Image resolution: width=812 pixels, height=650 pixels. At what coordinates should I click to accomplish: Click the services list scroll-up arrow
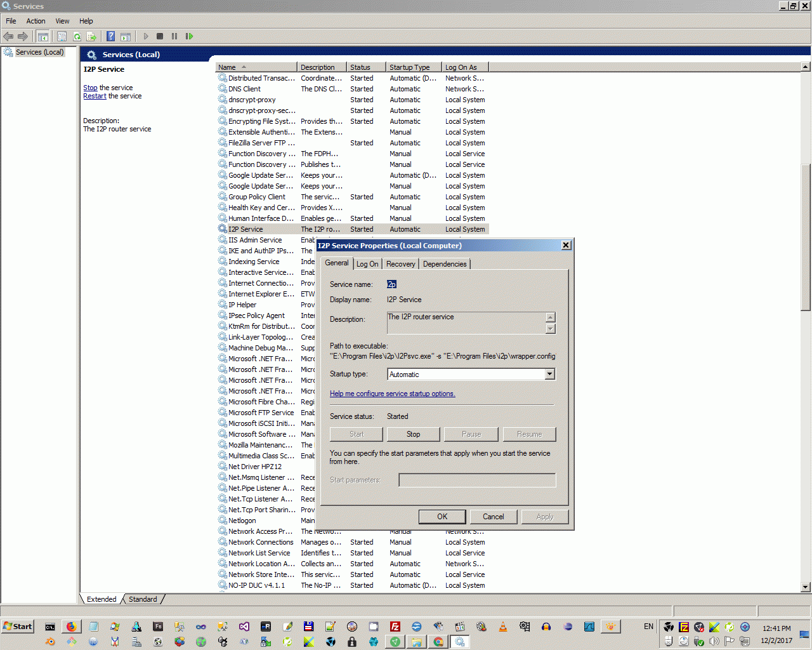pos(806,67)
